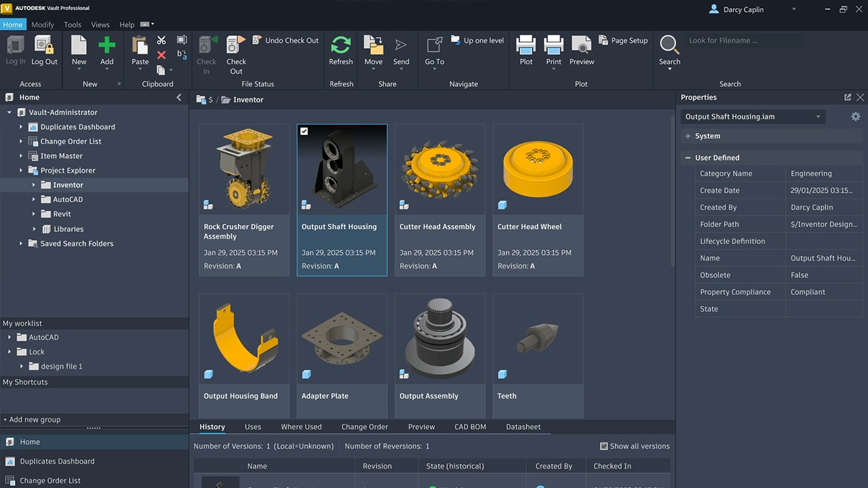The image size is (868, 488).
Task: Click the vault root $ breadcrumb icon
Action: tap(201, 100)
